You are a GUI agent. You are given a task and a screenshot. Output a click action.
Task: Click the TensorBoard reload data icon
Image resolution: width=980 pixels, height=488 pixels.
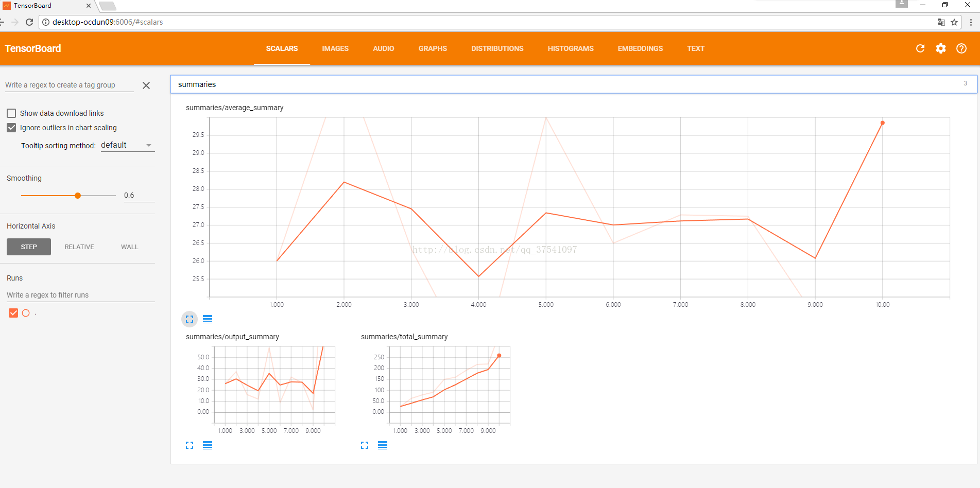920,48
